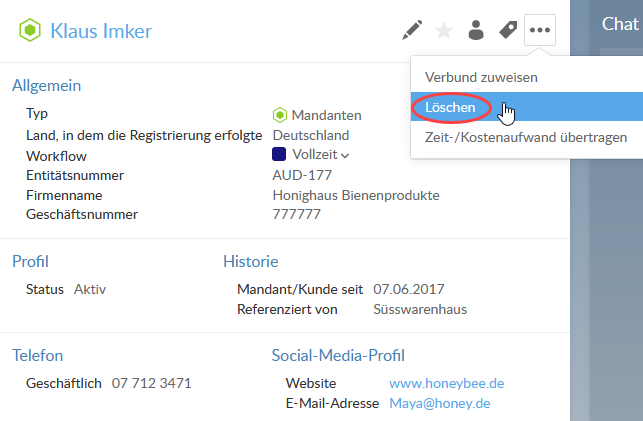Viewport: 643px width, 421px height.
Task: Click the AUD-177 entity number
Action: point(302,175)
